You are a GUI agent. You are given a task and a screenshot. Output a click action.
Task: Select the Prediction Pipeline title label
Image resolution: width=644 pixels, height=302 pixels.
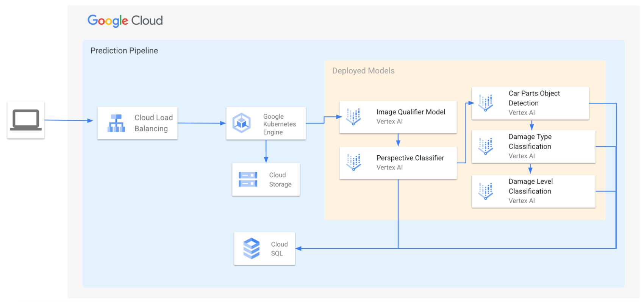(x=124, y=51)
